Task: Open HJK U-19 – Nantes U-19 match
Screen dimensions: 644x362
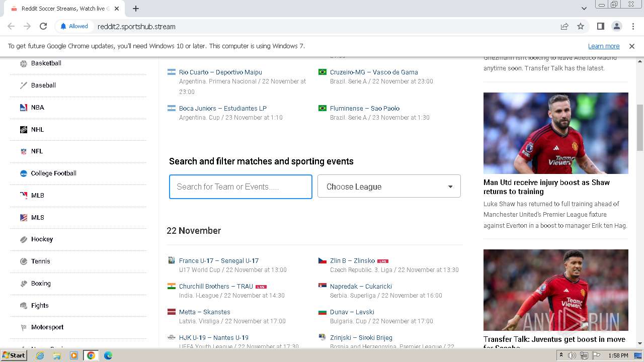Action: (214, 338)
